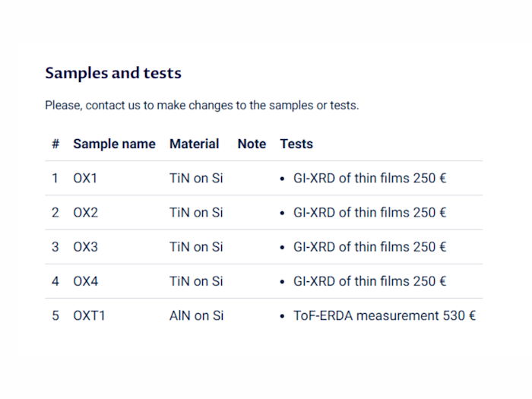
Task: Click ToF-ERDA measurement 530 € entry
Action: pyautogui.click(x=384, y=315)
